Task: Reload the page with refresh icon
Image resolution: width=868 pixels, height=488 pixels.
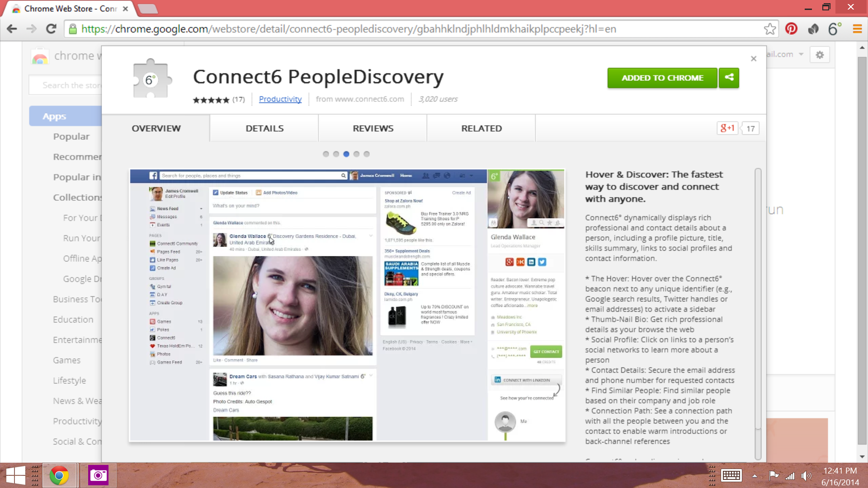Action: click(51, 29)
